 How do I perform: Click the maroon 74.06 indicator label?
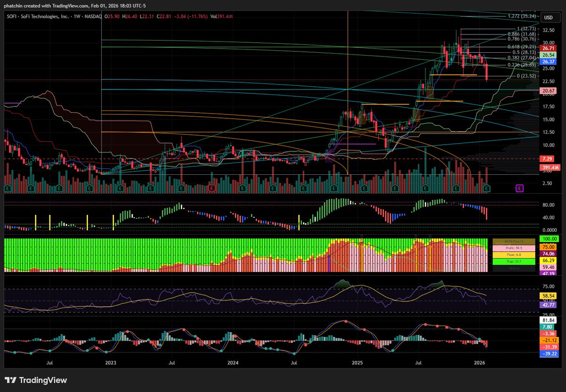coord(548,253)
